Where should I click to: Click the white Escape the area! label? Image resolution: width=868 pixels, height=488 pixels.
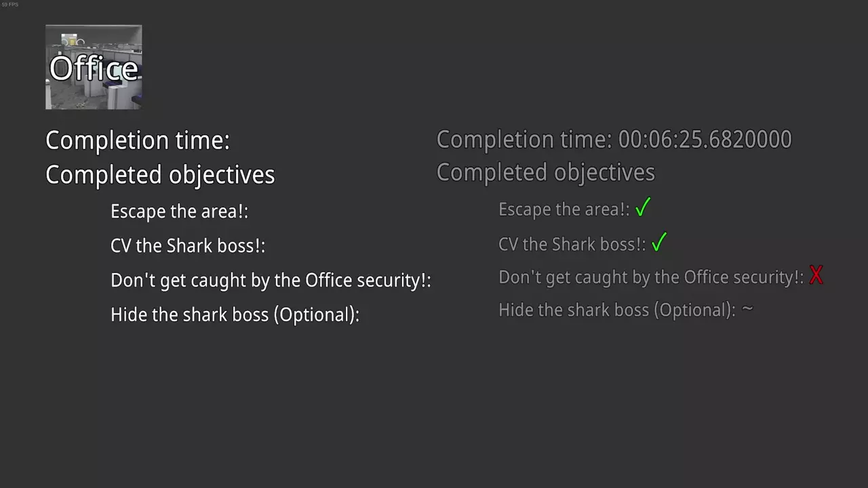pyautogui.click(x=179, y=211)
